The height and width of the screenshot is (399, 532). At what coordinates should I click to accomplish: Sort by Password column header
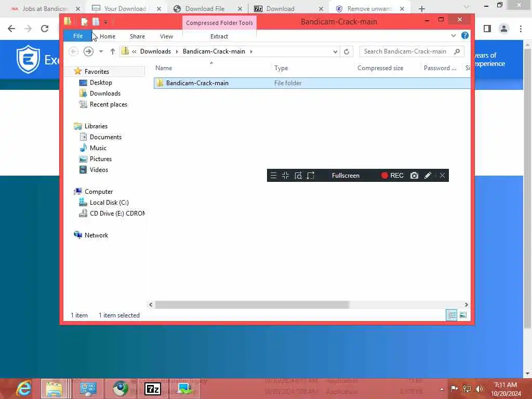point(440,68)
